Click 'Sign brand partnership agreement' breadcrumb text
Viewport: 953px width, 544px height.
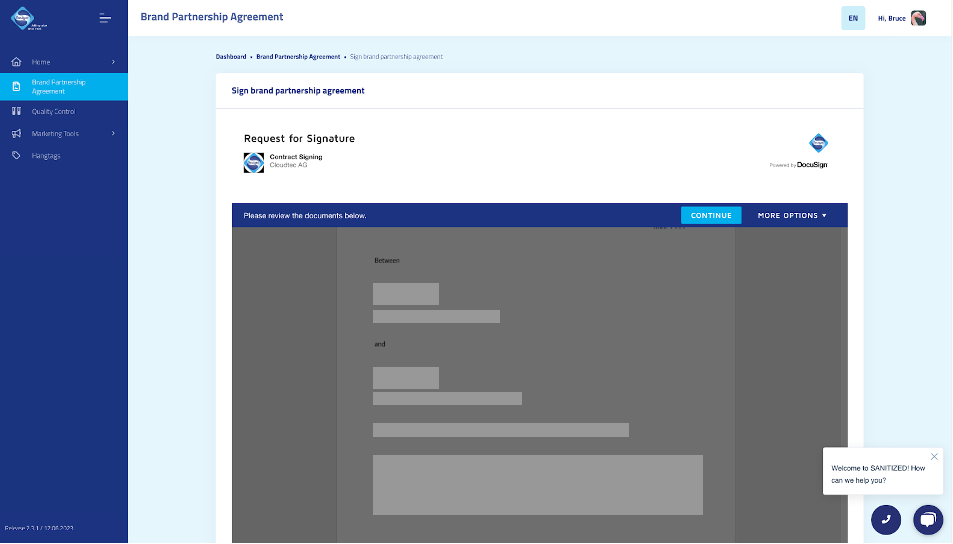click(396, 57)
